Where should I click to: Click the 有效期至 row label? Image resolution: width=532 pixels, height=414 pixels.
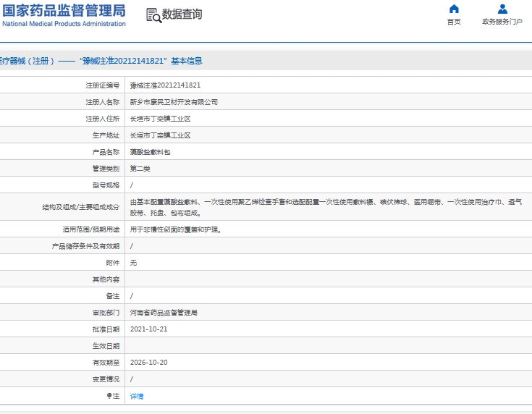106,363
